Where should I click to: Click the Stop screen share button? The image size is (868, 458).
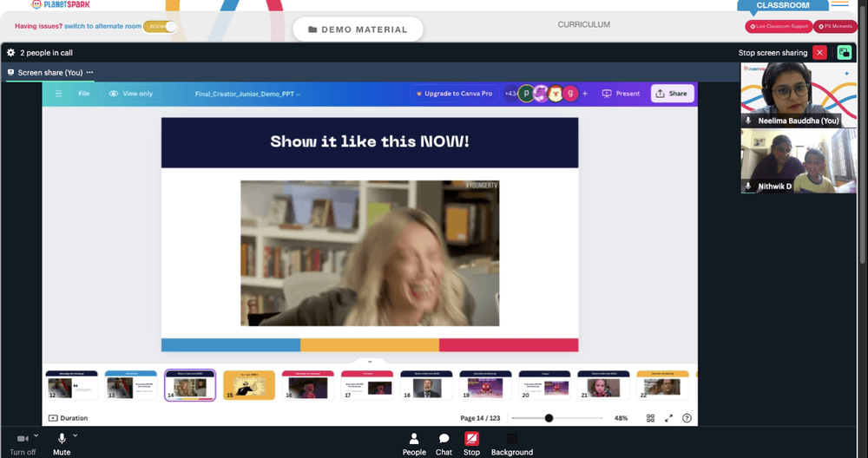coord(471,444)
